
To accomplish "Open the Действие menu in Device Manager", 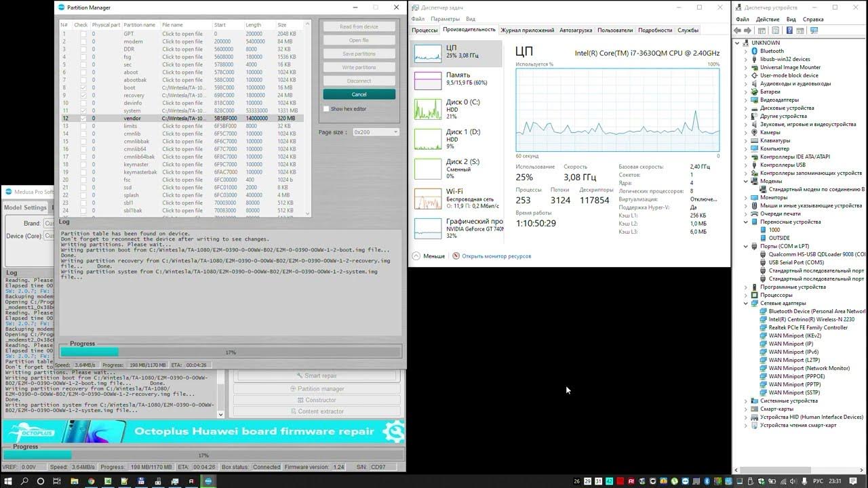I will point(768,20).
